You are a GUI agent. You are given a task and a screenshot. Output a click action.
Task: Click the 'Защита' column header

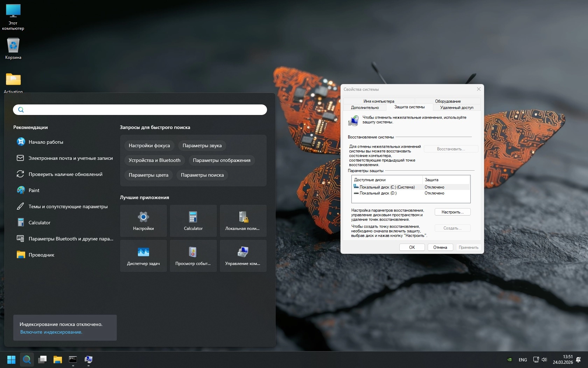click(x=446, y=180)
